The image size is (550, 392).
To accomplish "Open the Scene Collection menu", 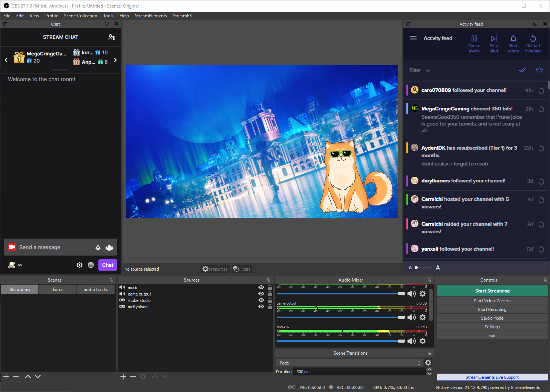I will (x=81, y=16).
